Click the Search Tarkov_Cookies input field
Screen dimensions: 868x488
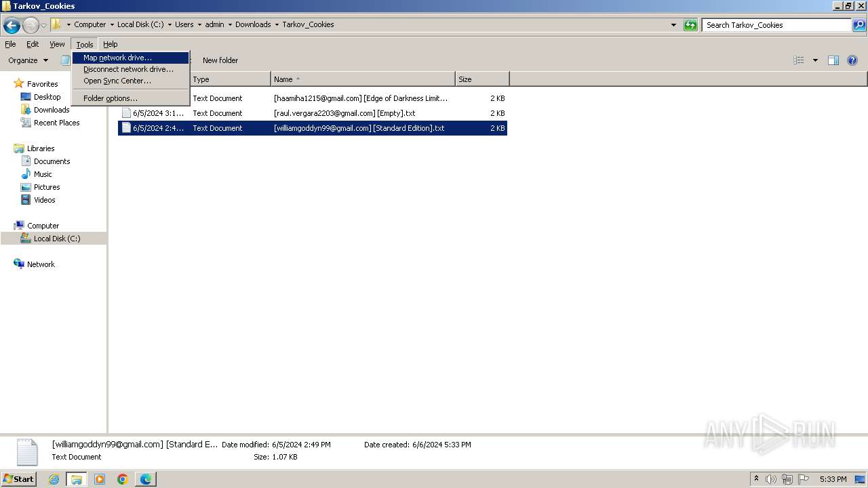click(x=776, y=25)
